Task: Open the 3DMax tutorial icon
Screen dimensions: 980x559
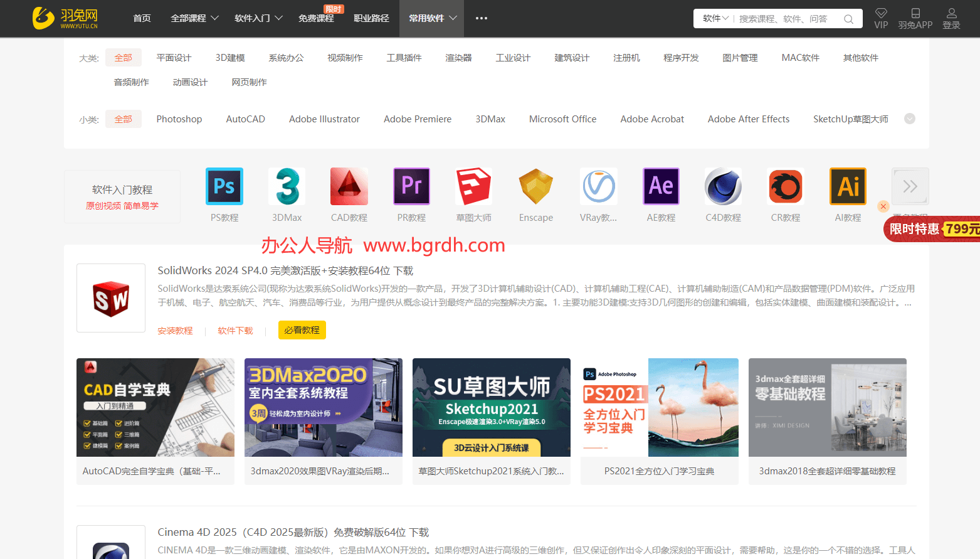Action: (287, 186)
